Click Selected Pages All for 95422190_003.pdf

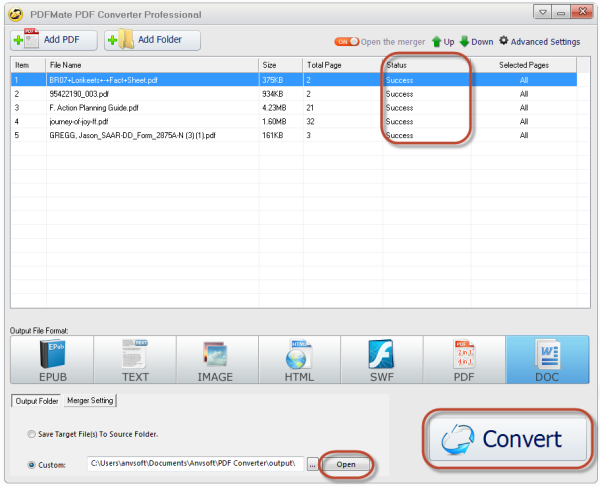tap(524, 94)
